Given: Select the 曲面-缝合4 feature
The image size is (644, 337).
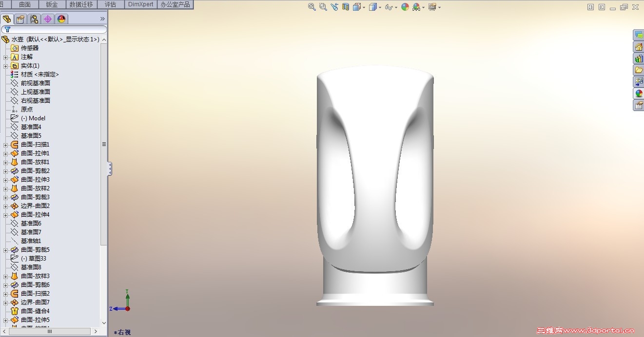Looking at the screenshot, I should click(x=30, y=311).
